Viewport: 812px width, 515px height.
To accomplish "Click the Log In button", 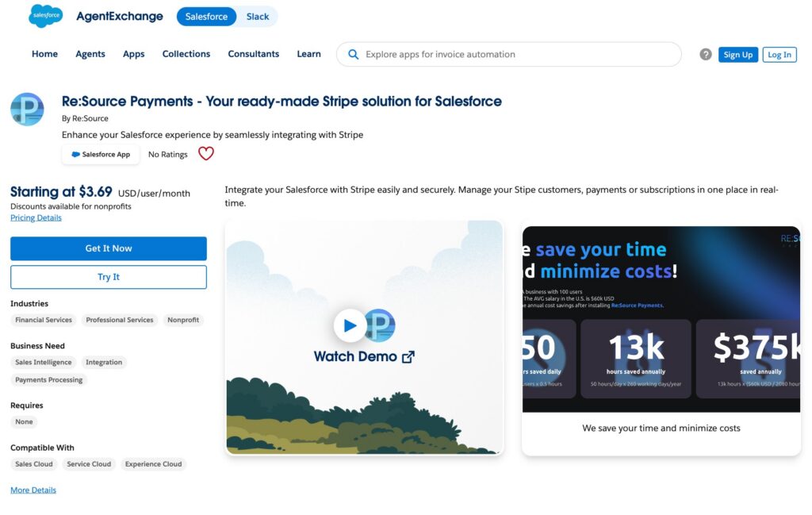I will (779, 55).
